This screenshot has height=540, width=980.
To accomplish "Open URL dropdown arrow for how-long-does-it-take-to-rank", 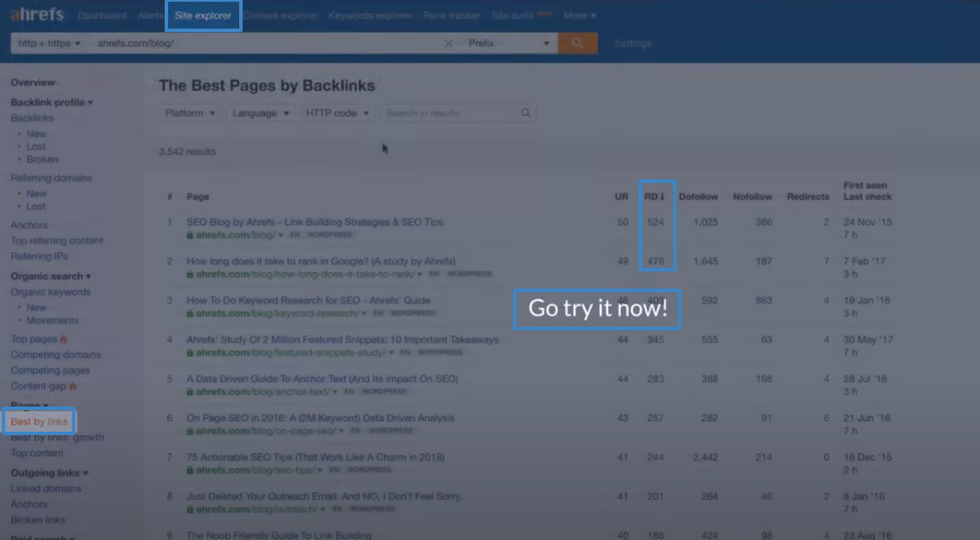I will [419, 275].
